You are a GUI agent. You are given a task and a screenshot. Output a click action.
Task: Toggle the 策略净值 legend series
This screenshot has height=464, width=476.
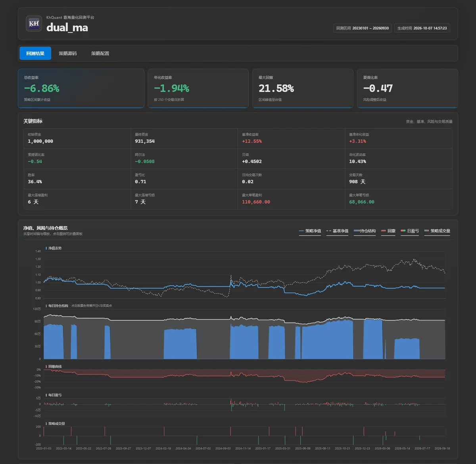[x=310, y=231]
